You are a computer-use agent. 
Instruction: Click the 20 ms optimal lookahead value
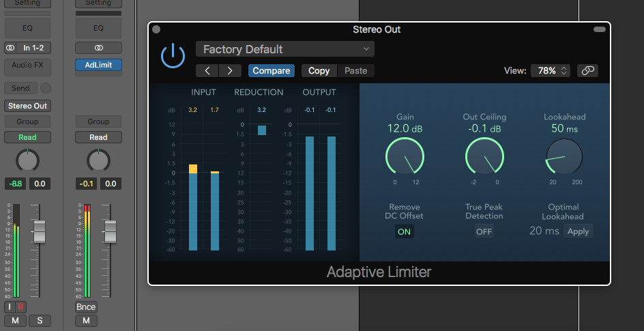[x=544, y=231]
